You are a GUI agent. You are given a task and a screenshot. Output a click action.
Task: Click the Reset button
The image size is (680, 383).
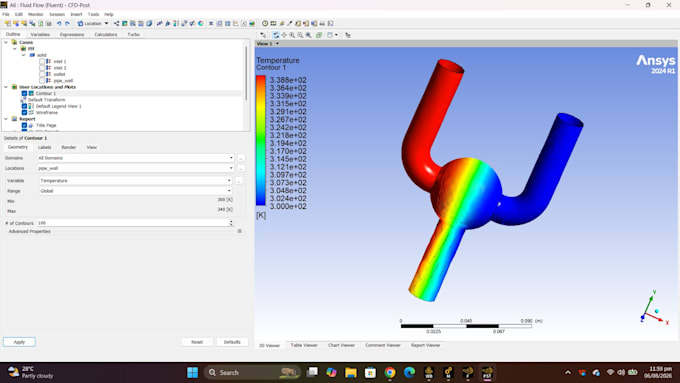click(197, 342)
